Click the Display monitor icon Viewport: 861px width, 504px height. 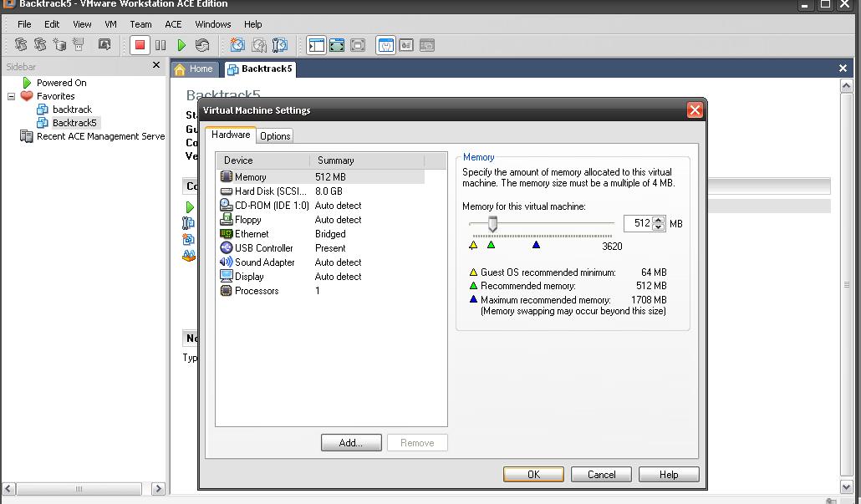point(227,276)
